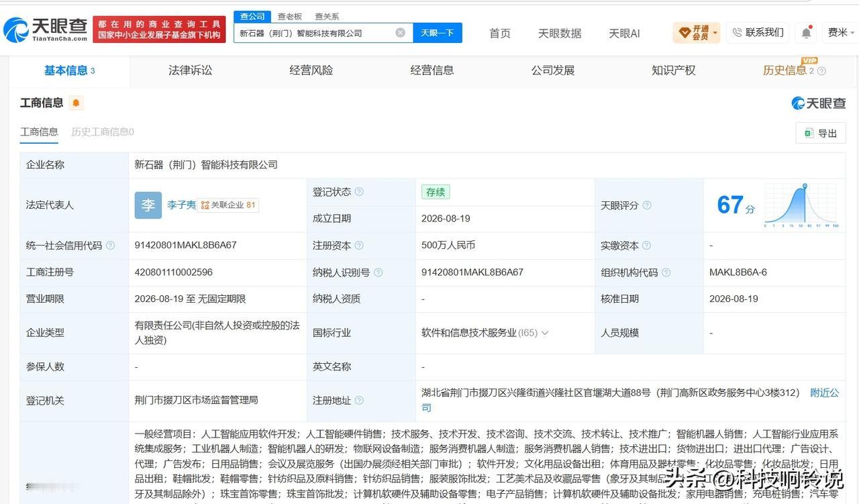Image resolution: width=859 pixels, height=504 pixels.
Task: Switch to the 查老板 search tab
Action: pos(290,16)
